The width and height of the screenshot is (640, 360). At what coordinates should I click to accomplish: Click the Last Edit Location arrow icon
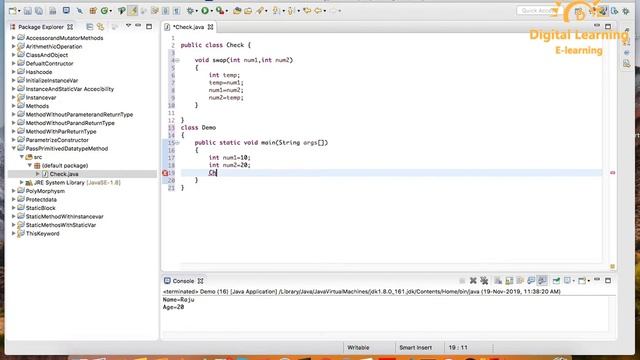coord(307,11)
